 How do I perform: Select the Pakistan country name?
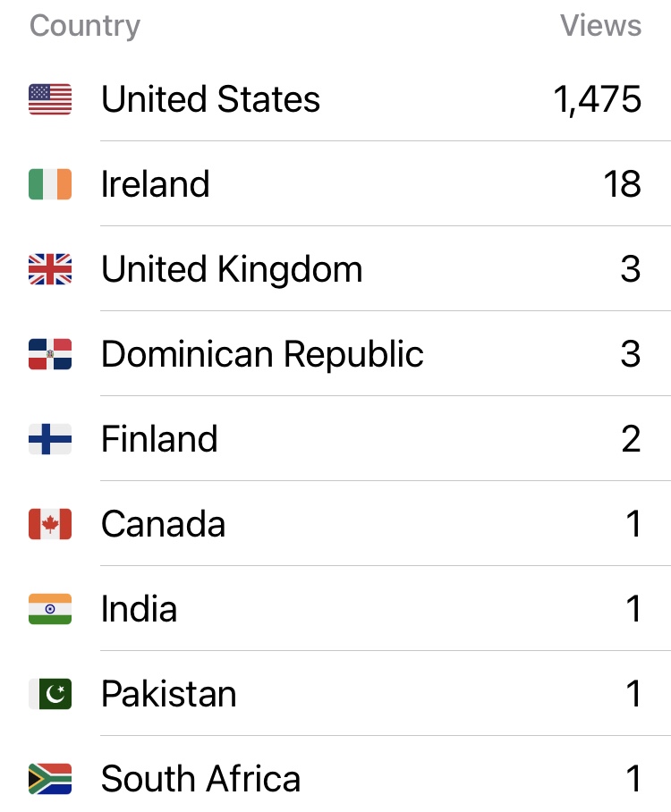pyautogui.click(x=169, y=694)
